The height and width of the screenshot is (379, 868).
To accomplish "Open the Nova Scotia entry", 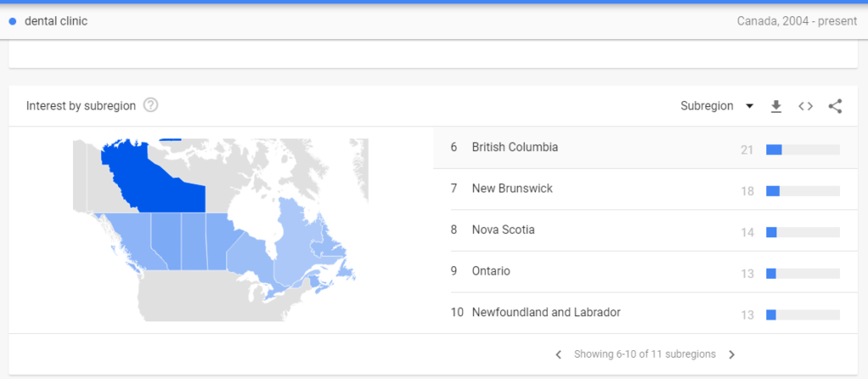I will tap(503, 230).
